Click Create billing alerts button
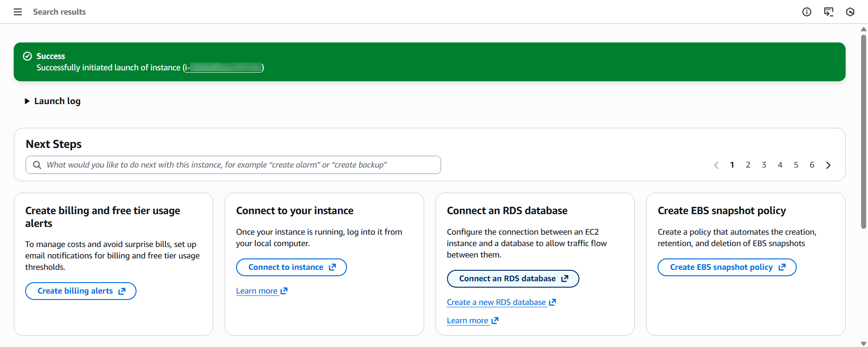Screen dimensions: 868x347 [80, 291]
